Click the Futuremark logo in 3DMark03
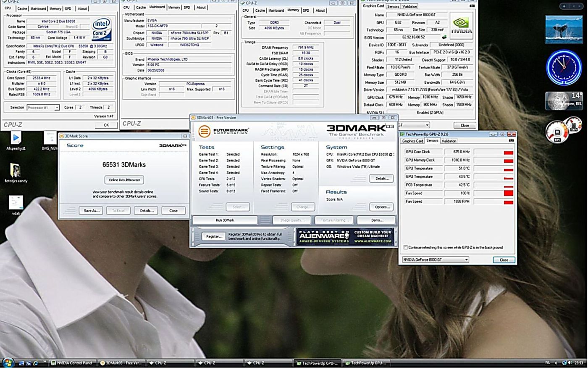588x368 pixels. [223, 131]
